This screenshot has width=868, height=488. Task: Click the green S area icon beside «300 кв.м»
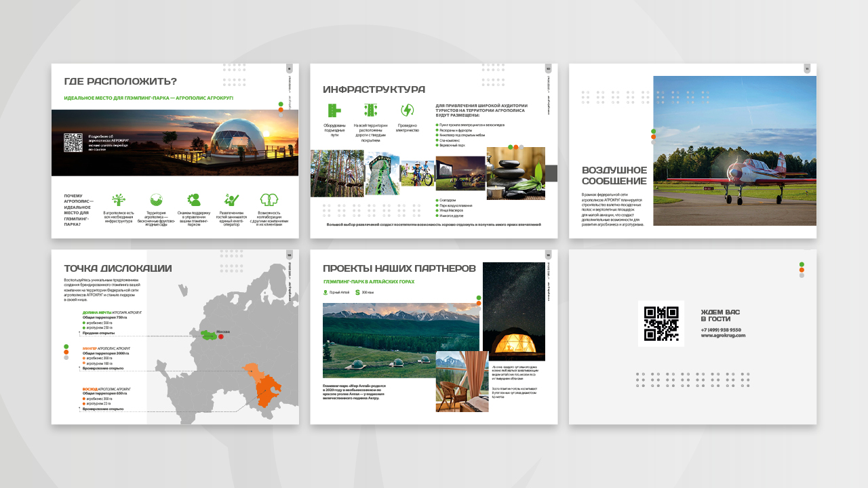tap(357, 293)
